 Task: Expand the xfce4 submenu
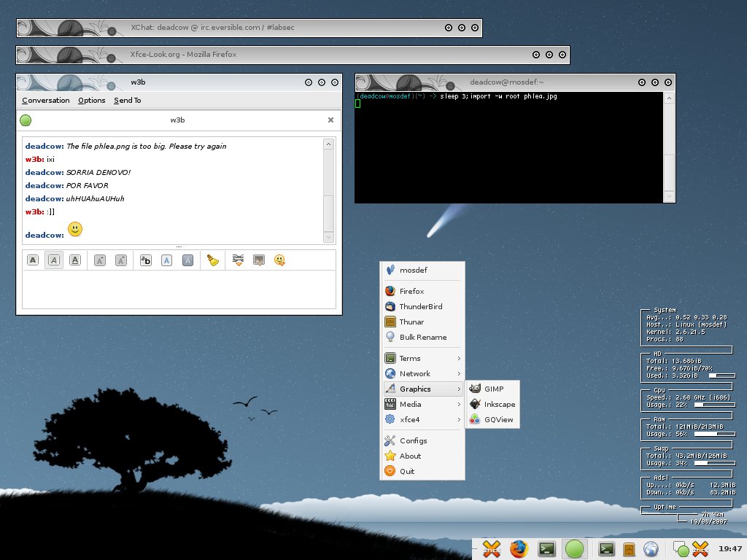(x=422, y=419)
